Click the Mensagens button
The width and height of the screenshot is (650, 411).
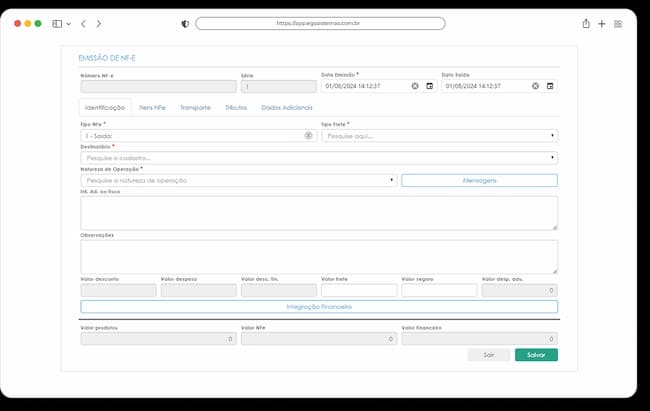tap(479, 180)
